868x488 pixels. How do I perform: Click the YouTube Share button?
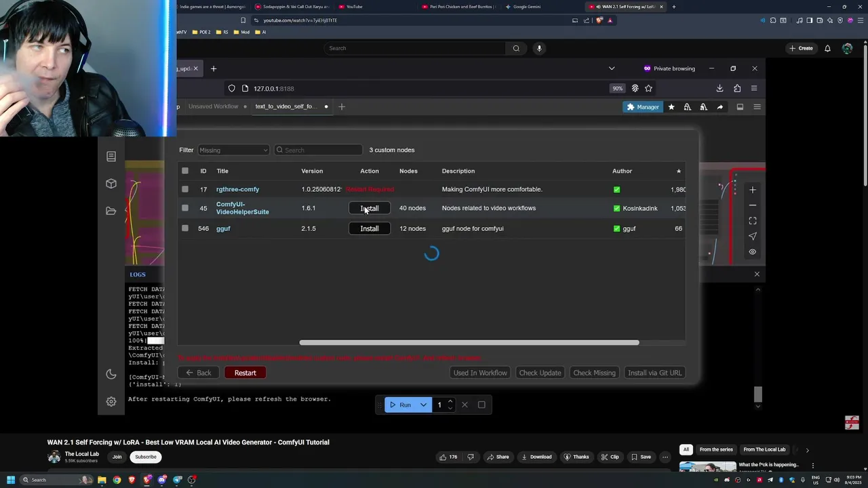pyautogui.click(x=497, y=457)
